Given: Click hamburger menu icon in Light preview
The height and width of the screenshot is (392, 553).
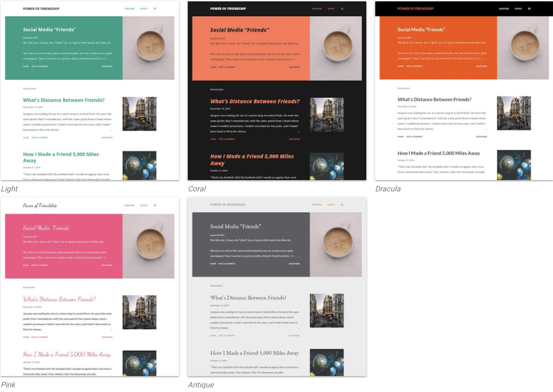Looking at the screenshot, I should [x=155, y=9].
